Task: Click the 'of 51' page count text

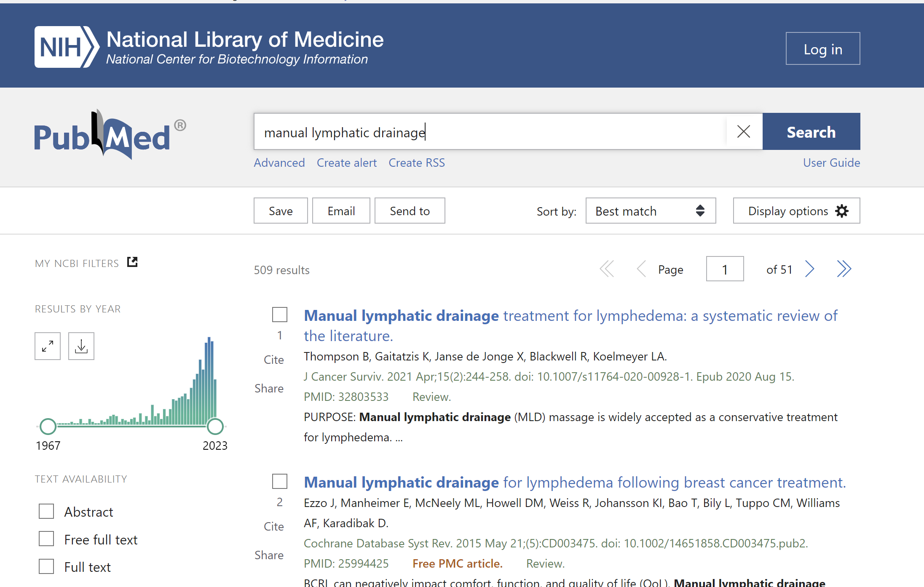Action: click(779, 269)
